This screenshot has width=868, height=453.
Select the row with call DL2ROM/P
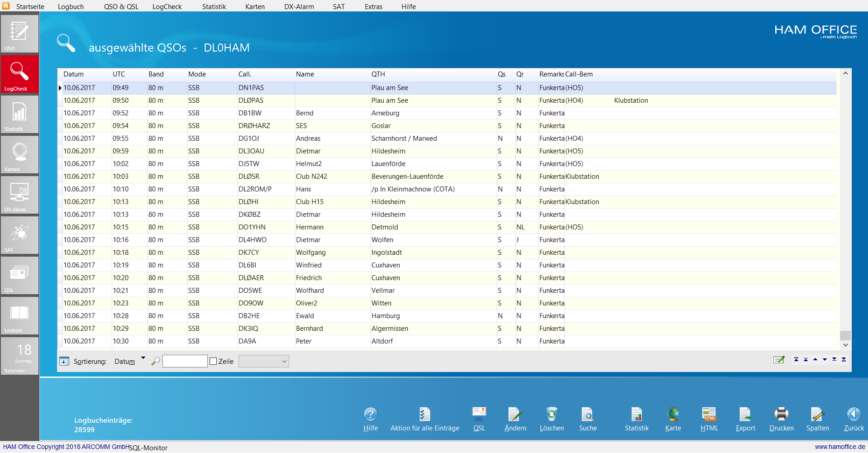pos(447,189)
